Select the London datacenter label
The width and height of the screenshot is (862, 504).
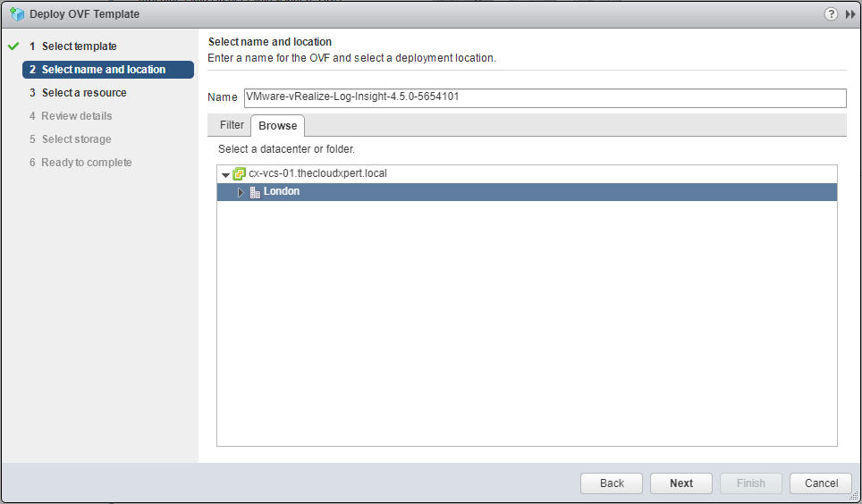[282, 192]
